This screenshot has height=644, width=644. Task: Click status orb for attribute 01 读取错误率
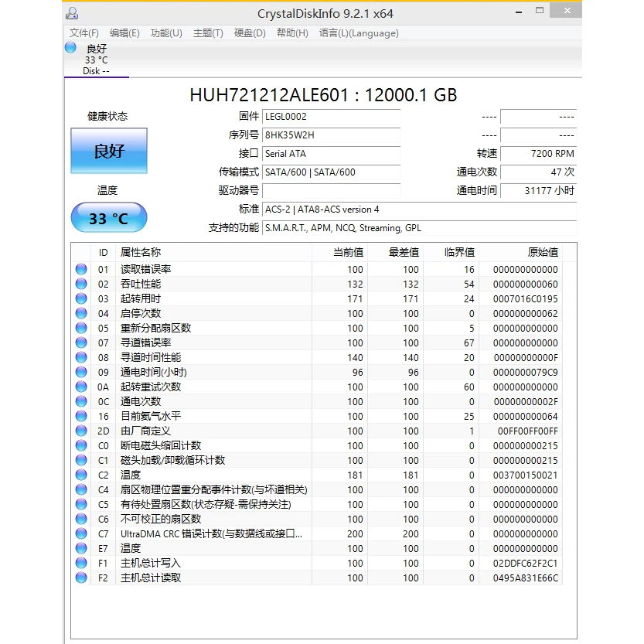(81, 269)
